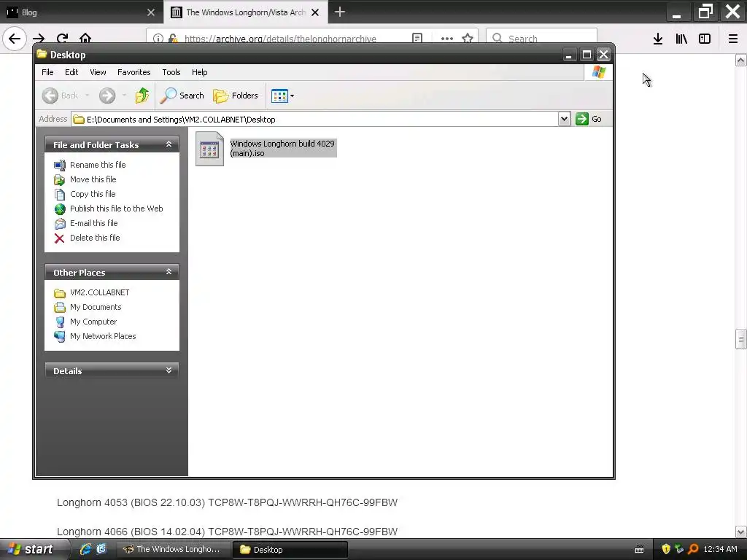Open VM2.COLLABNET folder link

99,292
